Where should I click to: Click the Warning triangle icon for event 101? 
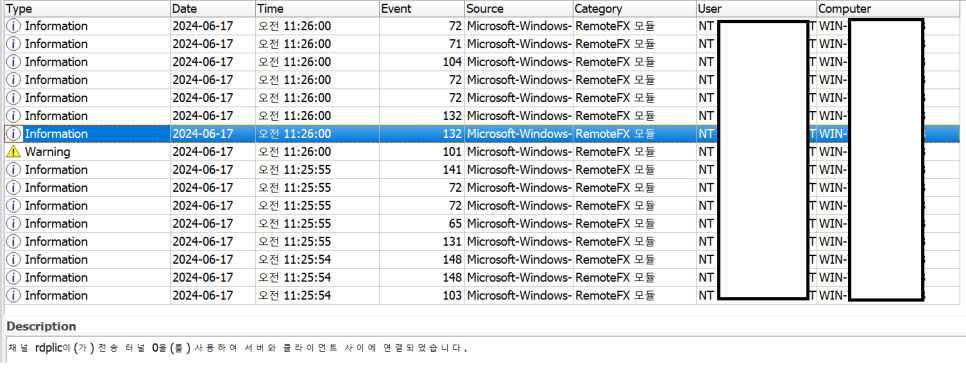click(x=14, y=152)
